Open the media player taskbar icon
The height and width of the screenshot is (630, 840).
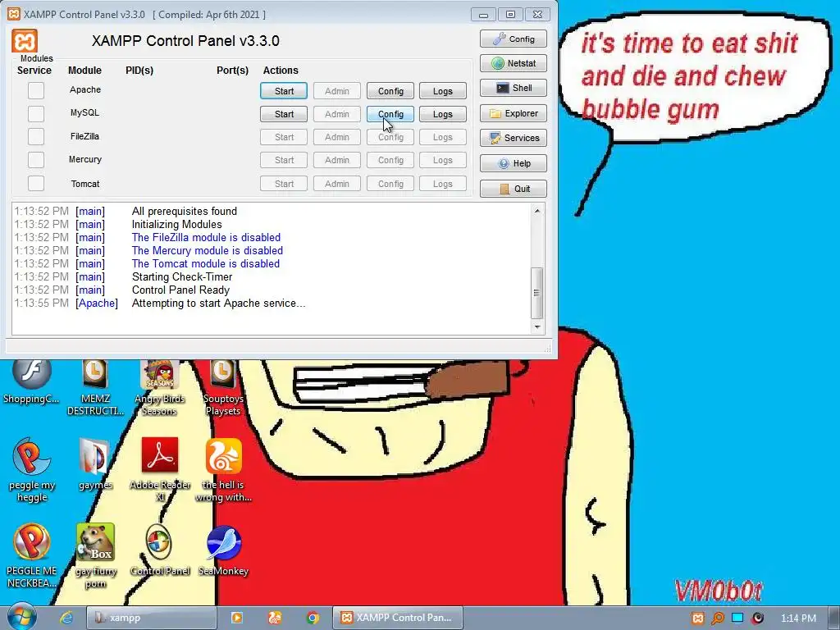point(236,618)
